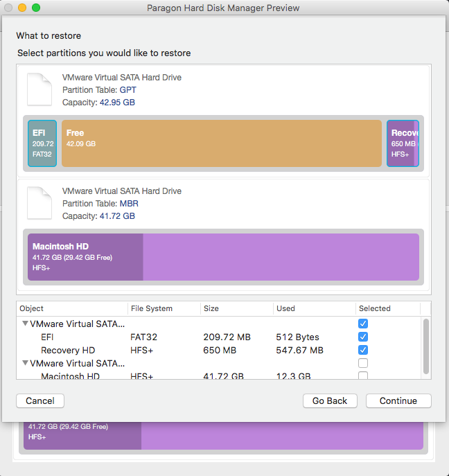Uncheck the EFI partition checkbox
Viewport: 449px width, 476px height.
[363, 337]
